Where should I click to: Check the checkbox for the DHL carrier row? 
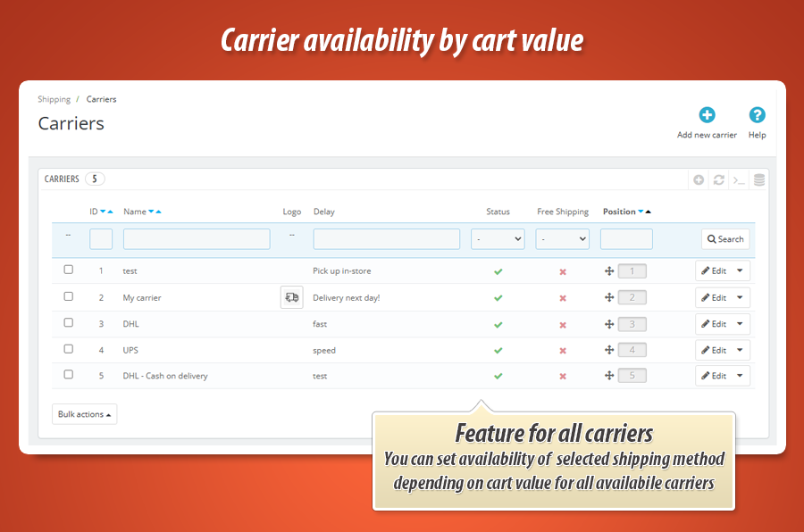pyautogui.click(x=69, y=322)
